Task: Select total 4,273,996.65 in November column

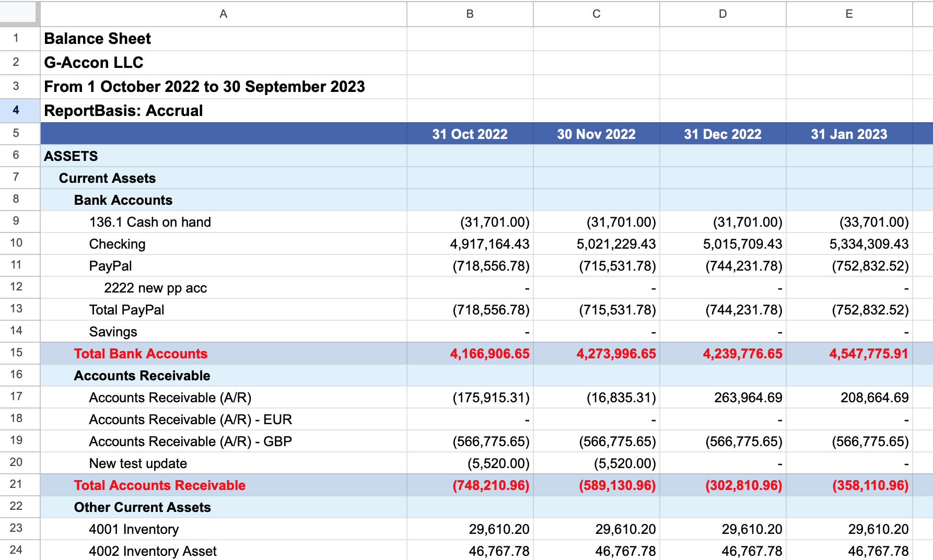Action: [597, 354]
